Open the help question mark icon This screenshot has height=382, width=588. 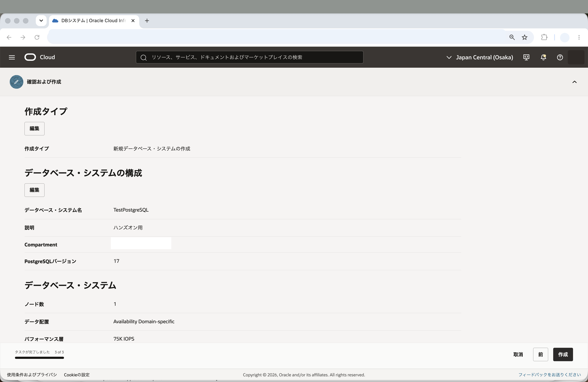(560, 57)
